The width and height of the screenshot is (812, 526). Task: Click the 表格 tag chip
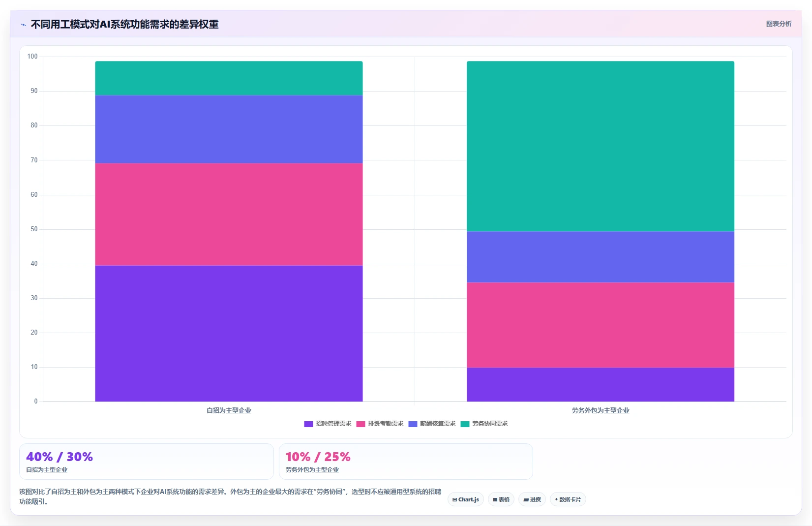click(501, 499)
